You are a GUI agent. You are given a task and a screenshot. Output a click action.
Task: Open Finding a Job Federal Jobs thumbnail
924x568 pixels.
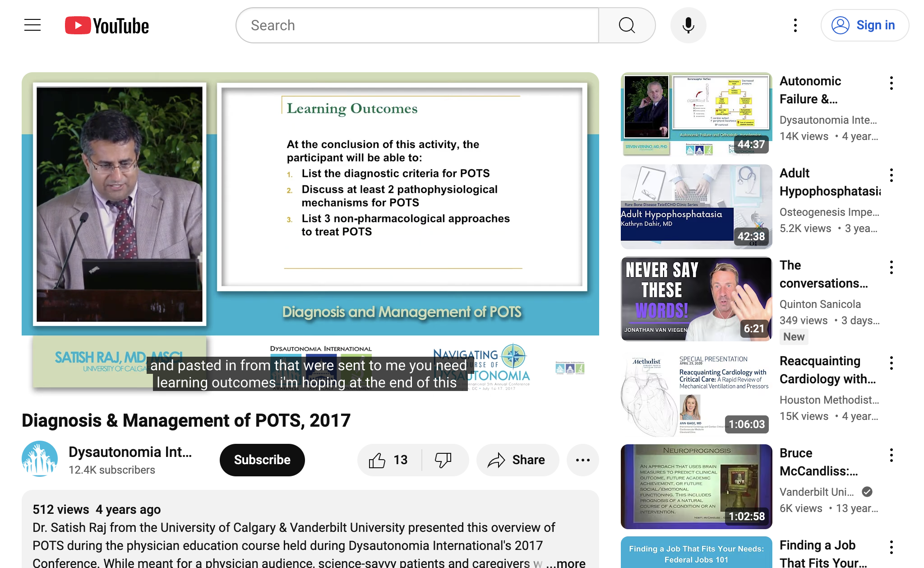(696, 552)
